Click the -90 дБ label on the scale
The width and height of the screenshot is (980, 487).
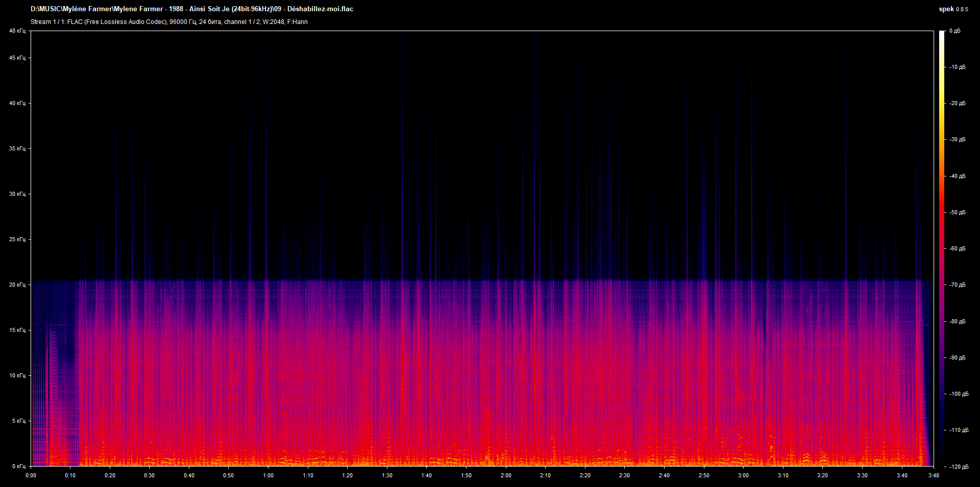[x=958, y=358]
